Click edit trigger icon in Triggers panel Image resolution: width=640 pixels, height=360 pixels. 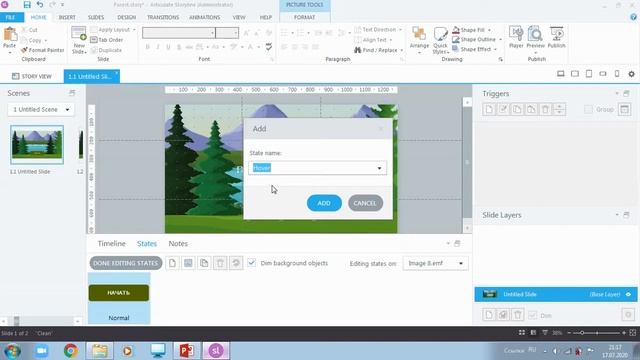(503, 109)
